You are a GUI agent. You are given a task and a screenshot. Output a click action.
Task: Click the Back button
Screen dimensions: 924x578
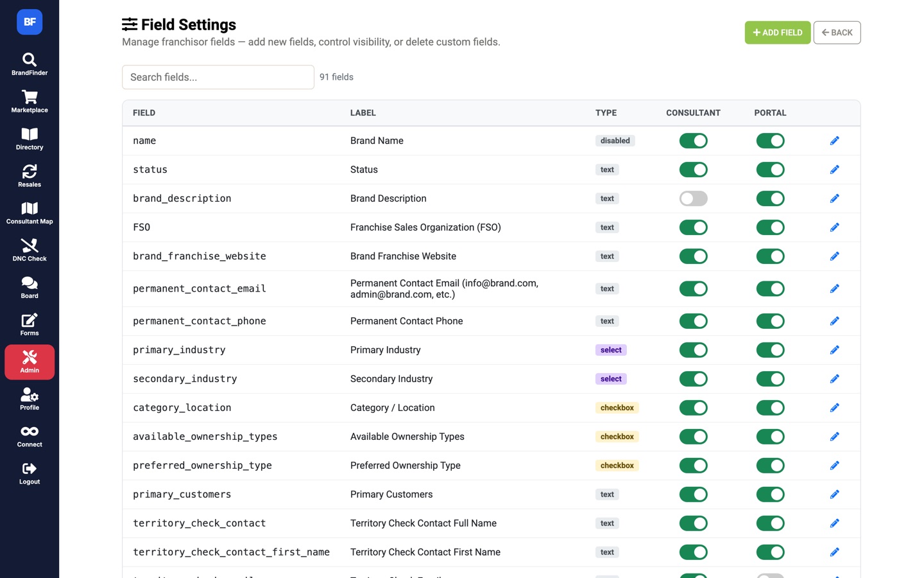[837, 33]
